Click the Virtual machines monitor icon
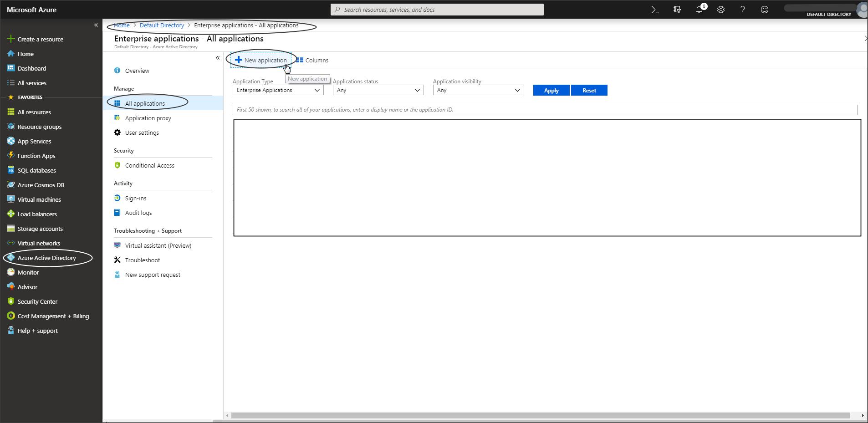The height and width of the screenshot is (423, 868). pyautogui.click(x=11, y=199)
